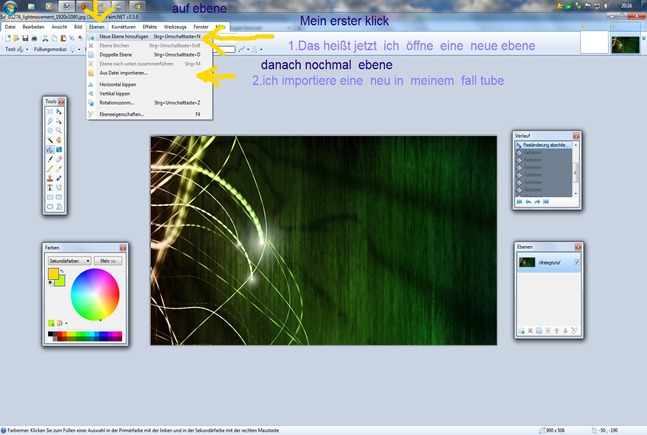Select the Rectangle Select tool

(50, 111)
